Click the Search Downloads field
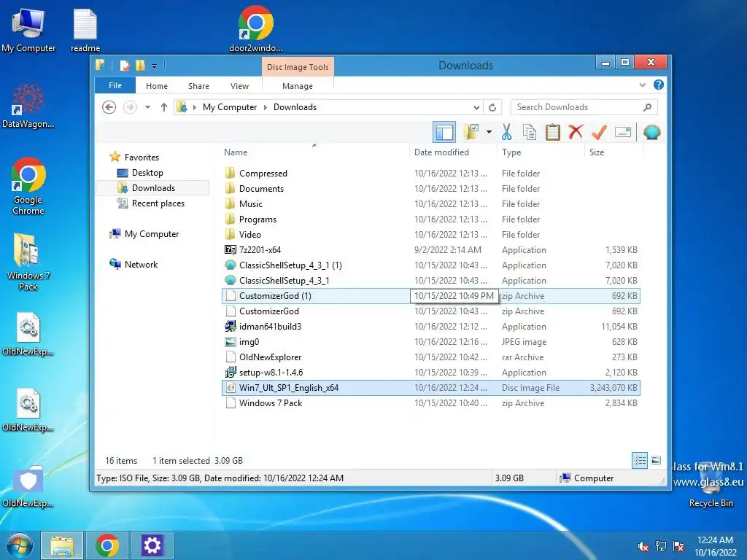Image resolution: width=747 pixels, height=560 pixels. tap(584, 107)
